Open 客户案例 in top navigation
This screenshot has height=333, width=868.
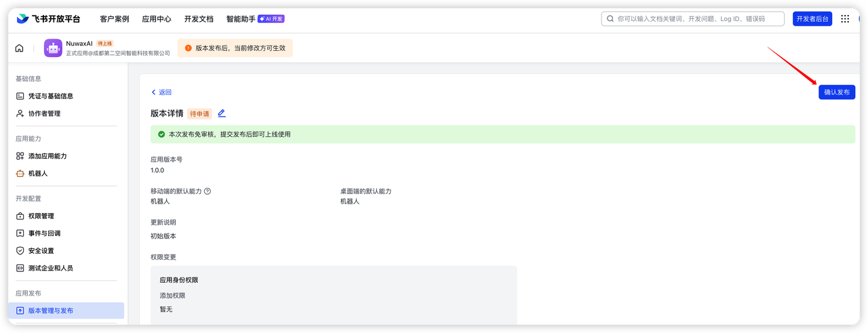coord(114,19)
